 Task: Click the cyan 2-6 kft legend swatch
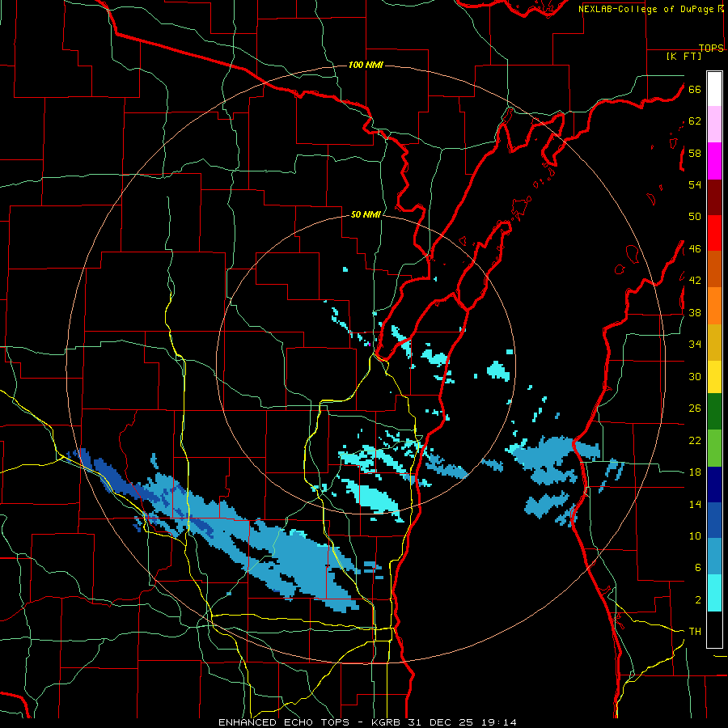(x=714, y=593)
